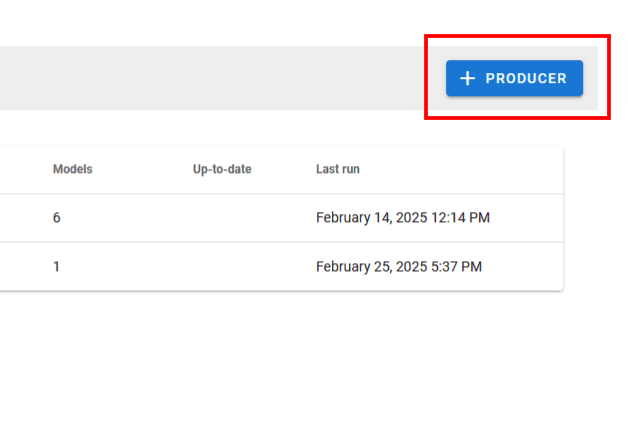Click the far right end of the February 25 row
628x422 pixels.
pos(540,267)
